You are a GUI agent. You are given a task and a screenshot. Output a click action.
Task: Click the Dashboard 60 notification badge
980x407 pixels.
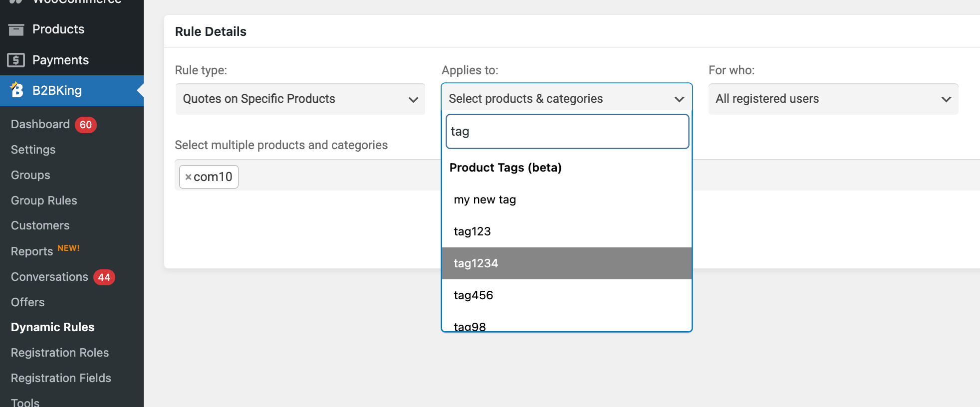[86, 125]
